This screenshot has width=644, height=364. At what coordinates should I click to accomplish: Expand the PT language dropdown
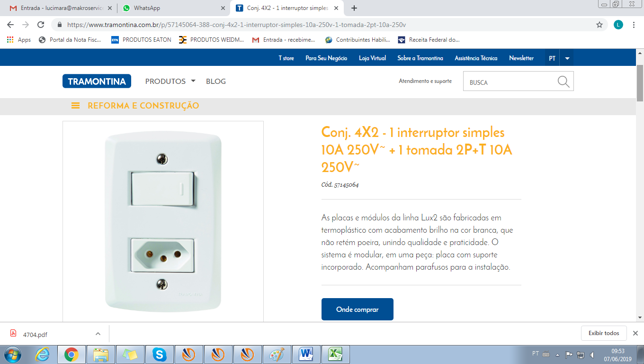click(567, 58)
